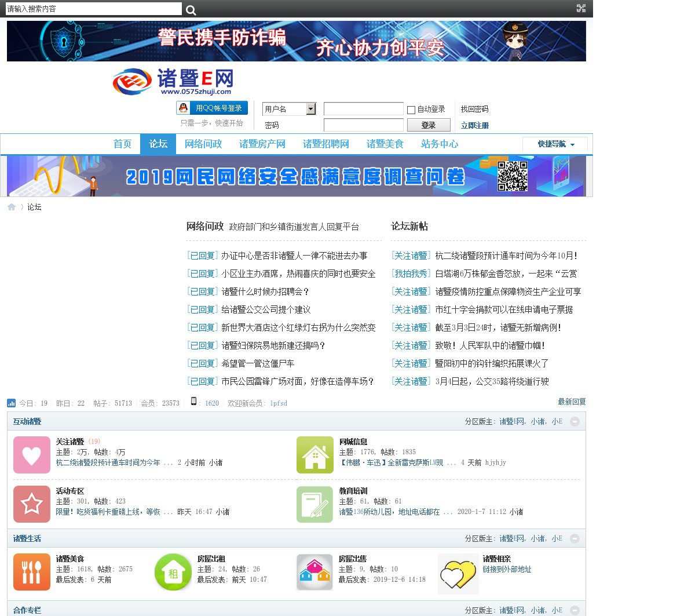
Task: Switch to the 诸暨房产网 nav tab
Action: [x=262, y=144]
